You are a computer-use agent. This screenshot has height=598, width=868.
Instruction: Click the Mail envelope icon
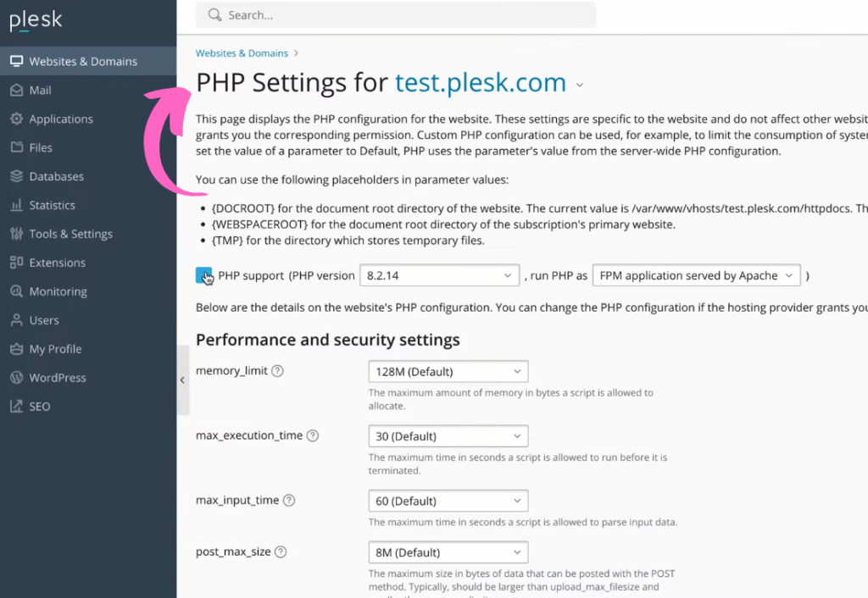click(17, 90)
